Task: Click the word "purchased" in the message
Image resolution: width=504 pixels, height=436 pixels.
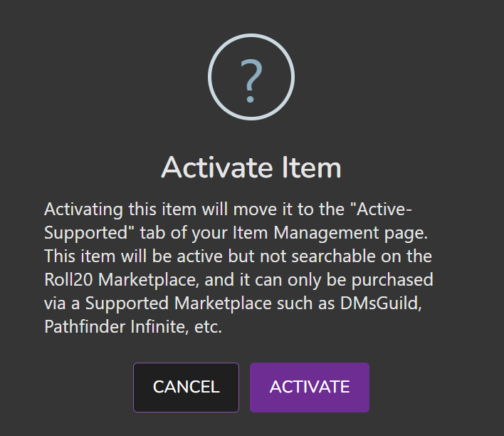Action: click(x=392, y=280)
